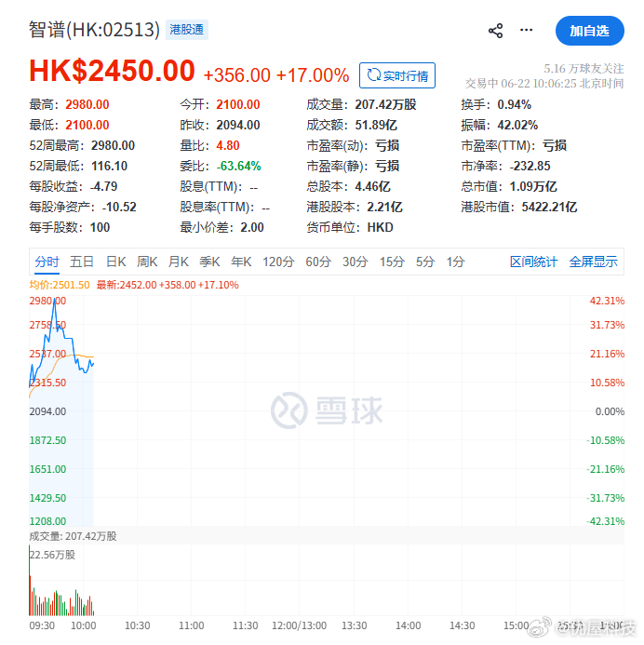Switch to the 周K chart tab

click(x=147, y=262)
